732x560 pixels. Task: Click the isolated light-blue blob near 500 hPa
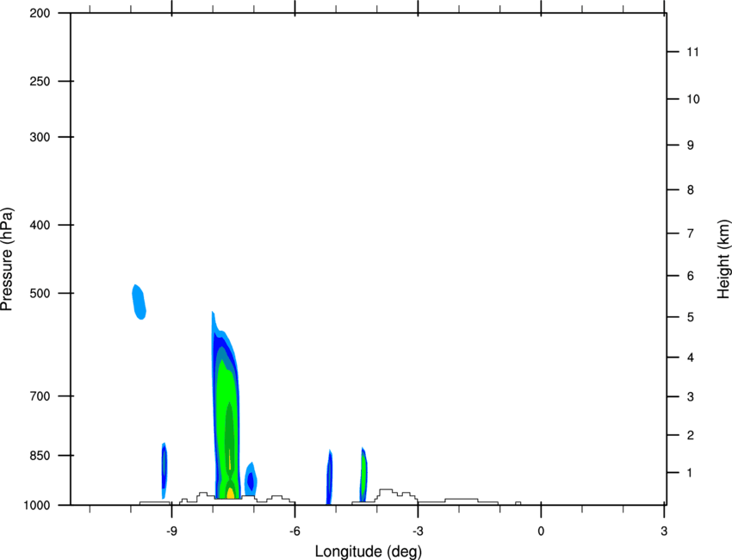click(140, 302)
